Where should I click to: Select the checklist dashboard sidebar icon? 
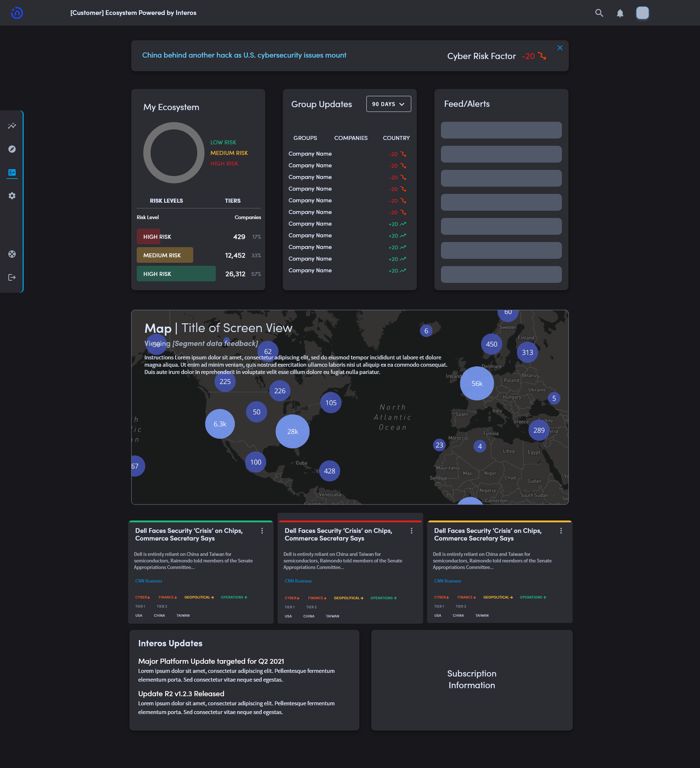click(12, 172)
